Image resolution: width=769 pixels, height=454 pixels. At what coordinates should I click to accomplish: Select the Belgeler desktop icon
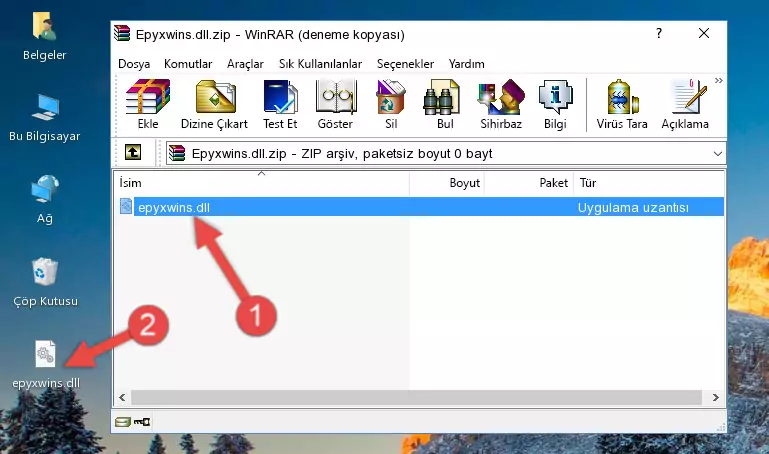[x=45, y=37]
